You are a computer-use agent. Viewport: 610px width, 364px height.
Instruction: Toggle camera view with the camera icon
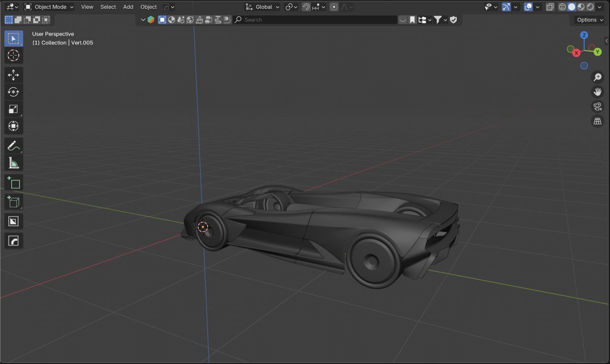[597, 107]
